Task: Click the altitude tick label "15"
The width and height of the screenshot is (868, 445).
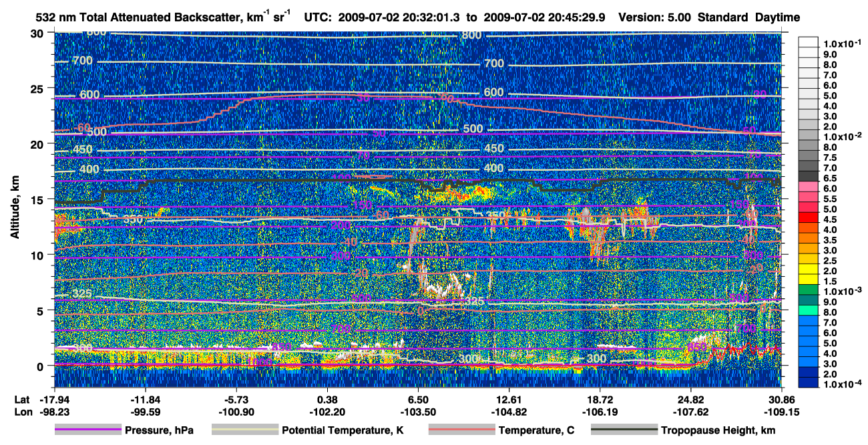Action: pyautogui.click(x=38, y=199)
